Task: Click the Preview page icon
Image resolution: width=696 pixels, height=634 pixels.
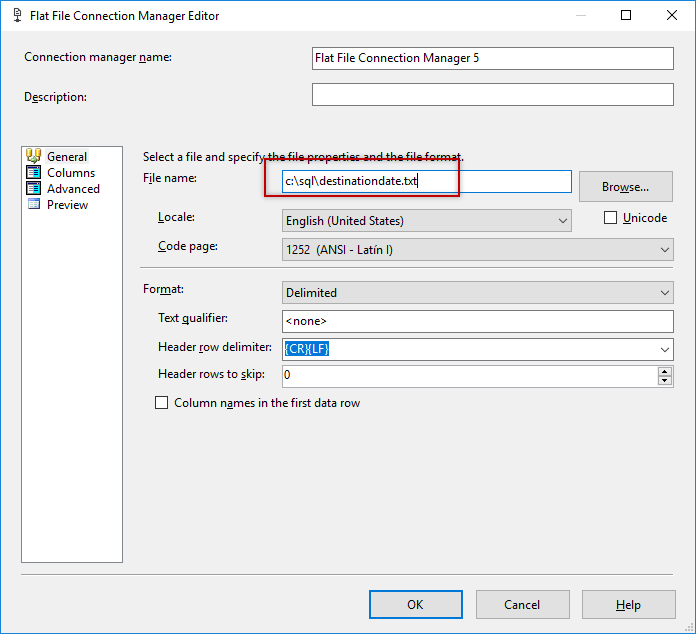Action: (33, 204)
